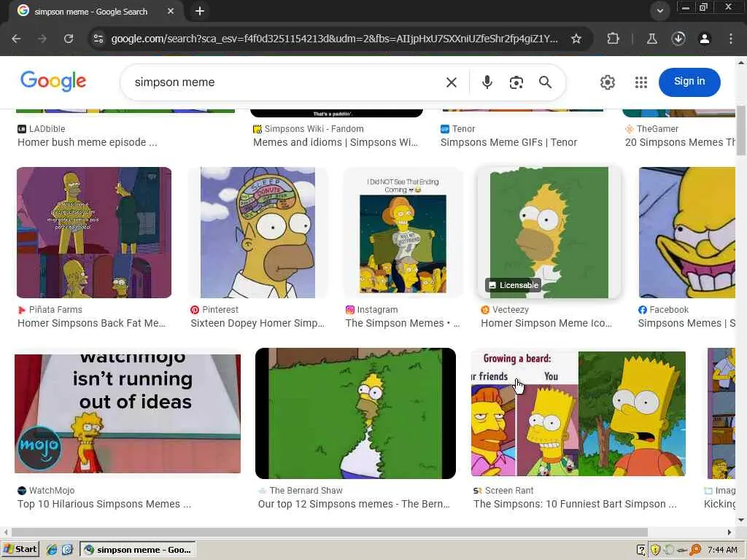This screenshot has height=560, width=747.
Task: Start voice search with the microphone
Action: pyautogui.click(x=487, y=82)
